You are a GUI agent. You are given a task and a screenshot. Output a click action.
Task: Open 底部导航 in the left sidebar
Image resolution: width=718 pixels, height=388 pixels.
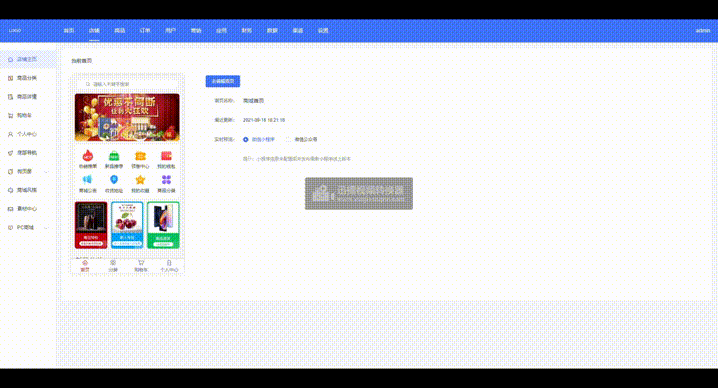pyautogui.click(x=27, y=153)
